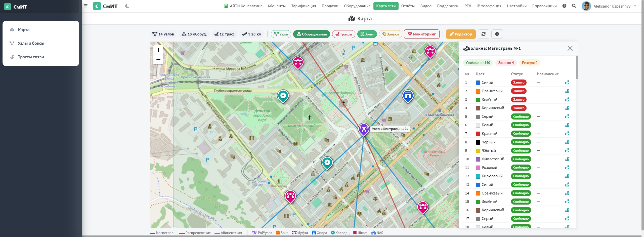Open the Настройки menu
Image resolution: width=644 pixels, height=237 pixels.
(x=517, y=6)
